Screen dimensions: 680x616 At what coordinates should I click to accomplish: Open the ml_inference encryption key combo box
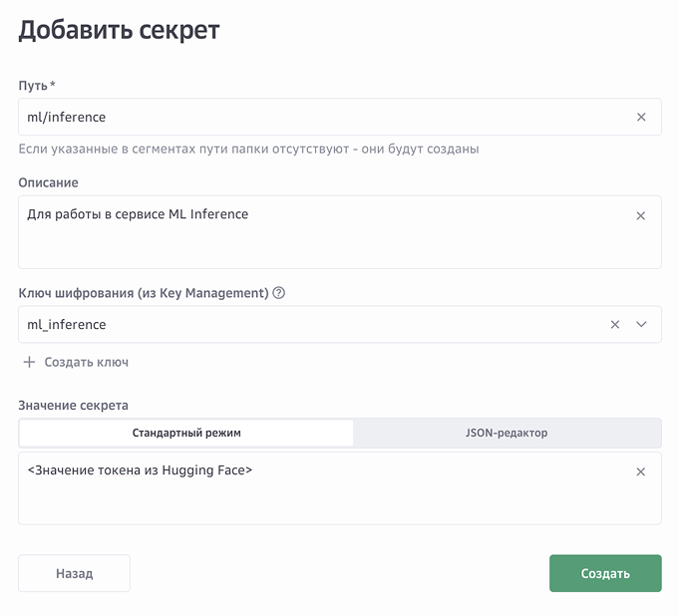tap(299, 324)
